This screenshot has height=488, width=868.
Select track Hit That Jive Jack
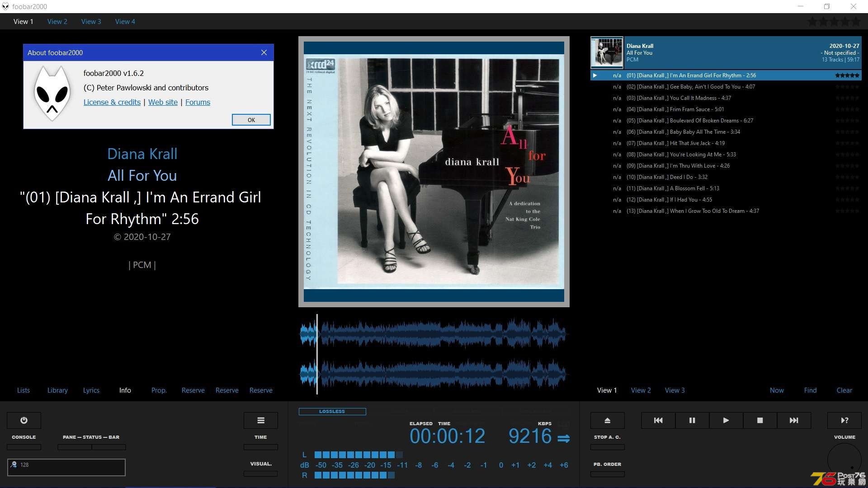[x=726, y=143]
